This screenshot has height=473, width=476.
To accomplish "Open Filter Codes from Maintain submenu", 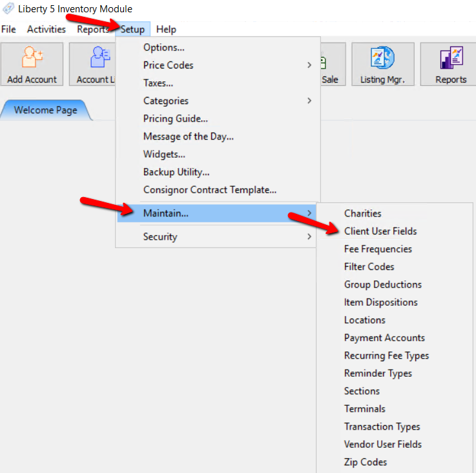I will 395,267.
